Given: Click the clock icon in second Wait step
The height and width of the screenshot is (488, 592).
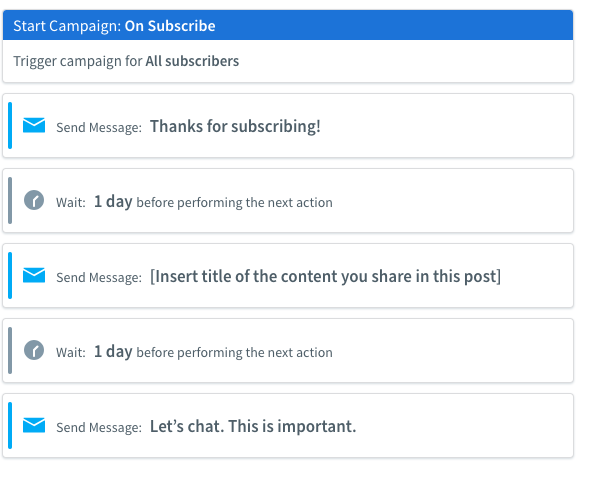Looking at the screenshot, I should (x=34, y=350).
